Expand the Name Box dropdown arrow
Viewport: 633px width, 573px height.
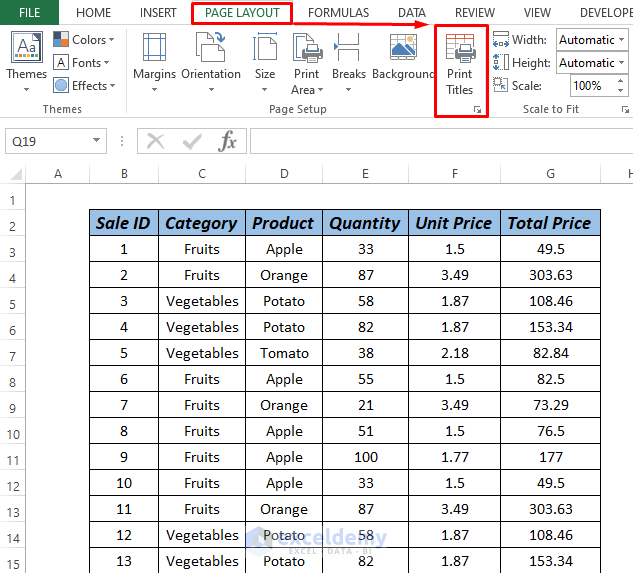click(96, 141)
